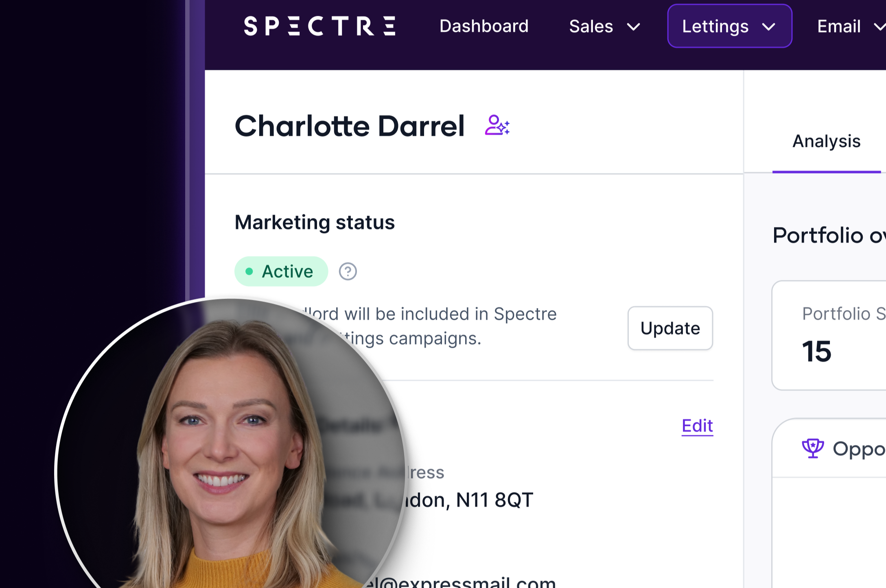Click the SPECTRE logo
This screenshot has height=588, width=886.
coord(319,26)
